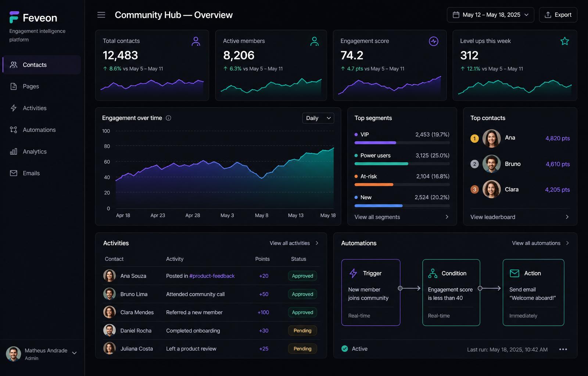Image resolution: width=588 pixels, height=376 pixels.
Task: Click the Approved status on Ana Souza row
Action: [x=302, y=276]
